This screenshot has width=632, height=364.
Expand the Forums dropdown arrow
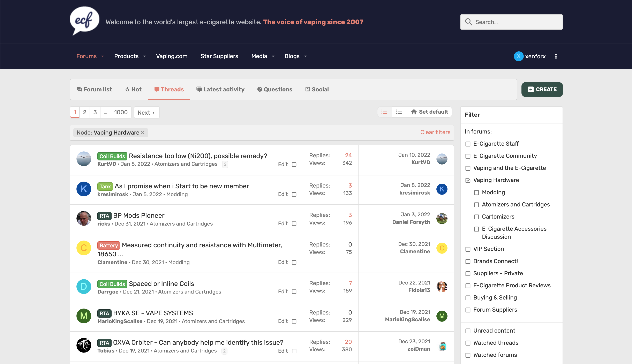click(x=103, y=56)
